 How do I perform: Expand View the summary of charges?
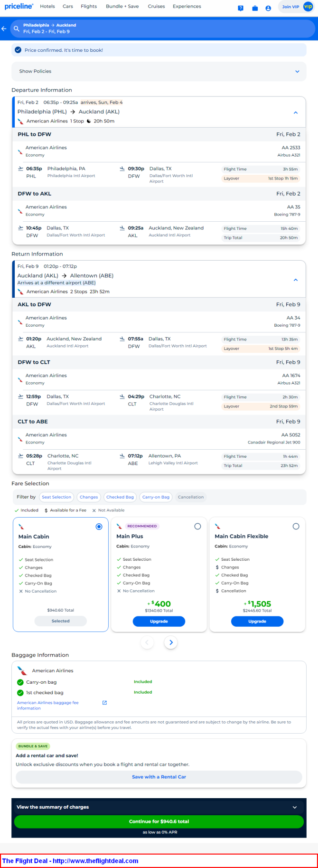(x=159, y=807)
